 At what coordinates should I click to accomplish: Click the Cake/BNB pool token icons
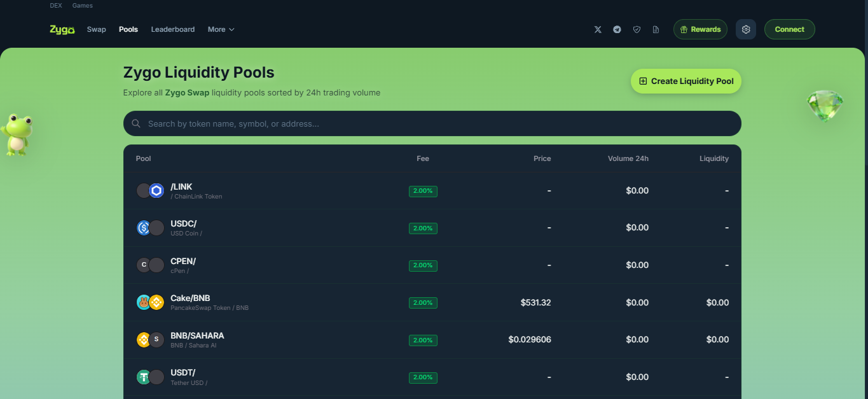(x=150, y=302)
